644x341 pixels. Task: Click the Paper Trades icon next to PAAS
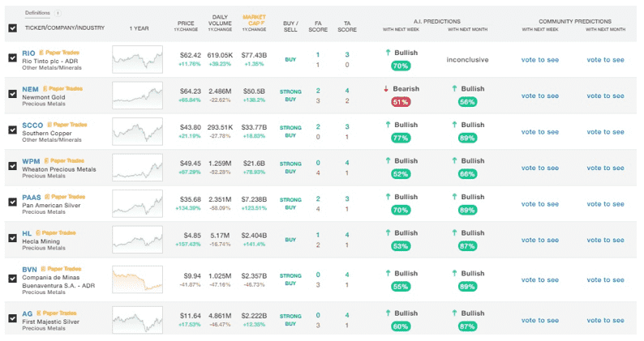pos(47,197)
